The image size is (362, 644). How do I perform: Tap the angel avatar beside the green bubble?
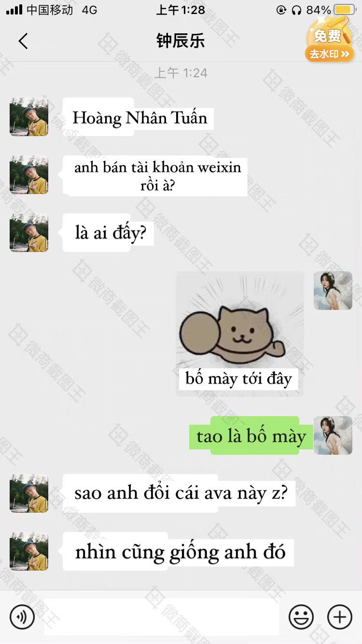(333, 435)
